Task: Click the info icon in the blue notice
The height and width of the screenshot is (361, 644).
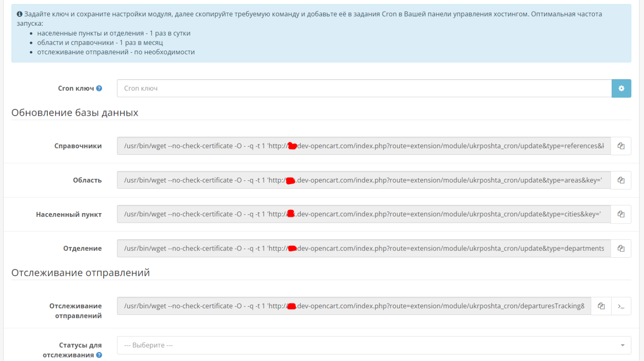Action: coord(19,14)
